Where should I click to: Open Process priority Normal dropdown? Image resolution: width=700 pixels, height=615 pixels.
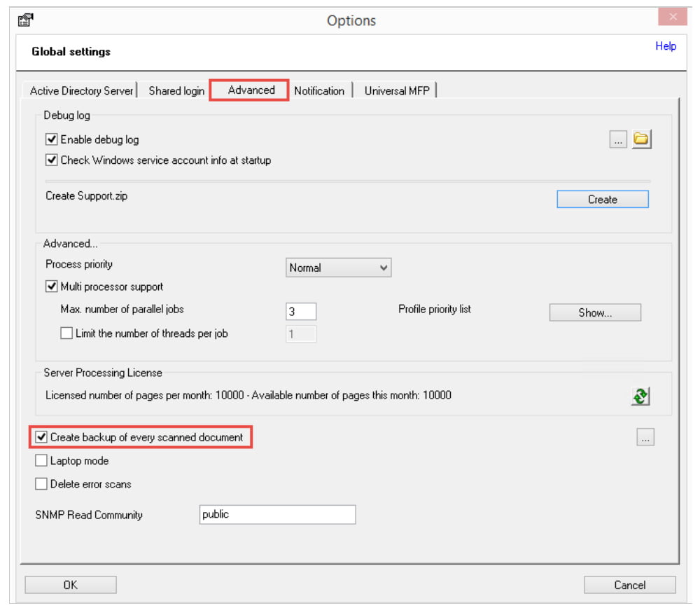338,268
